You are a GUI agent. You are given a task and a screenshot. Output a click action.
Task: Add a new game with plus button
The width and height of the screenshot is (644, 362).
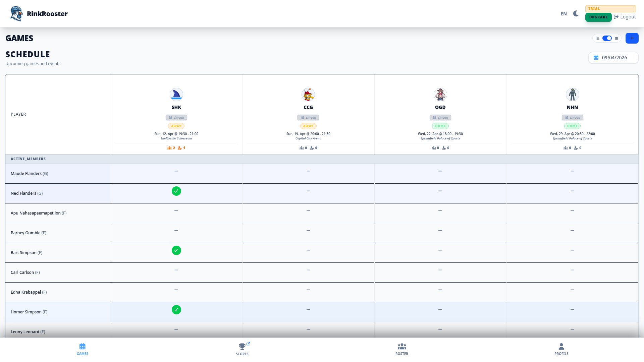pos(632,38)
